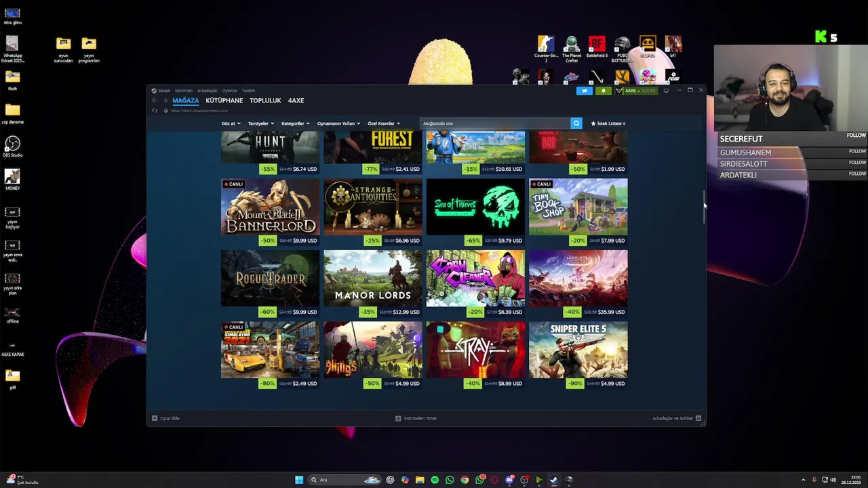Click the Oyun Ekle plus icon
Screen dimensions: 868x488
[155, 418]
